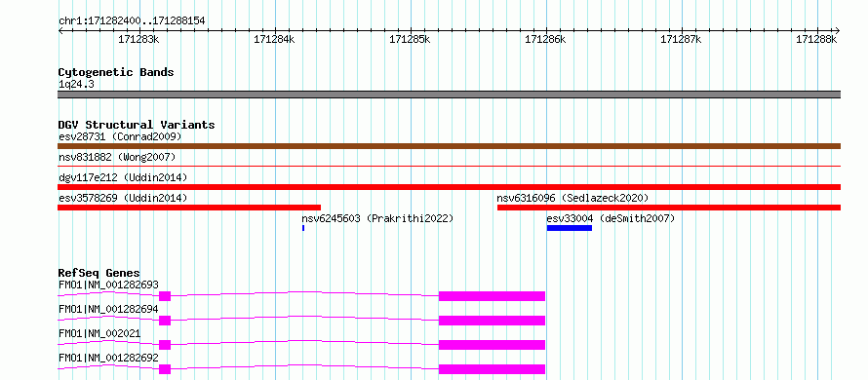The width and height of the screenshot is (868, 380).
Task: Open the RefSeq Genes track heading
Action: (x=99, y=273)
